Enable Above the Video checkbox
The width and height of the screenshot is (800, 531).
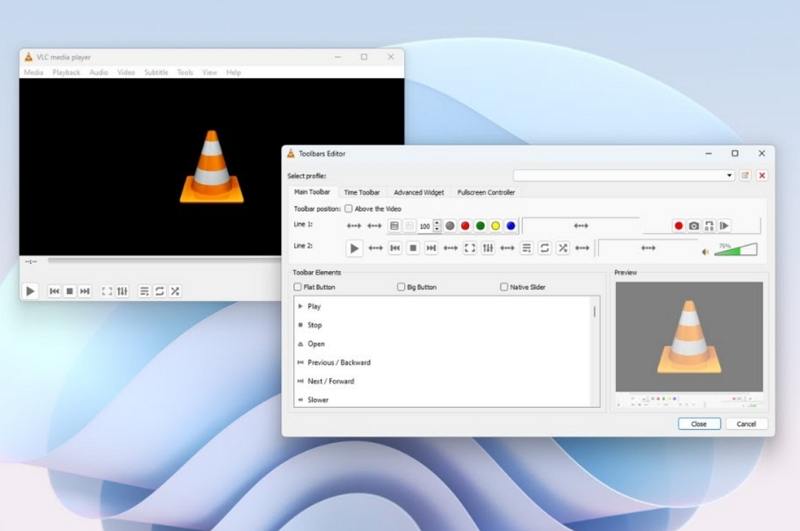[x=348, y=209]
